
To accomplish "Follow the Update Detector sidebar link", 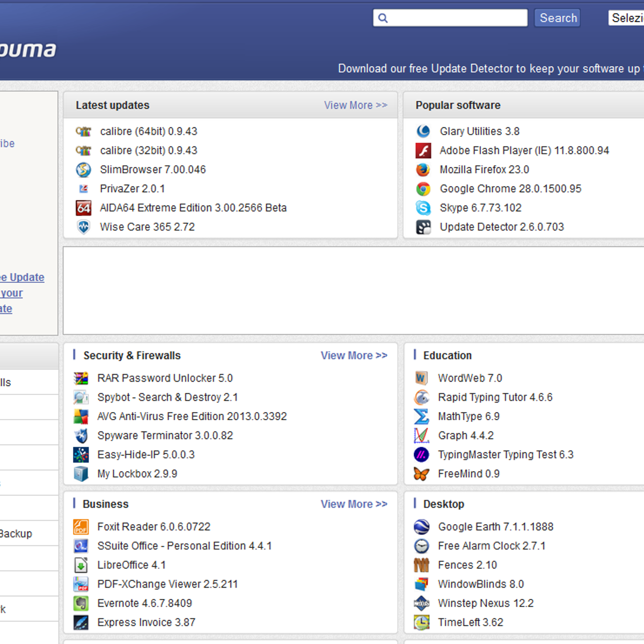I will coord(22,293).
